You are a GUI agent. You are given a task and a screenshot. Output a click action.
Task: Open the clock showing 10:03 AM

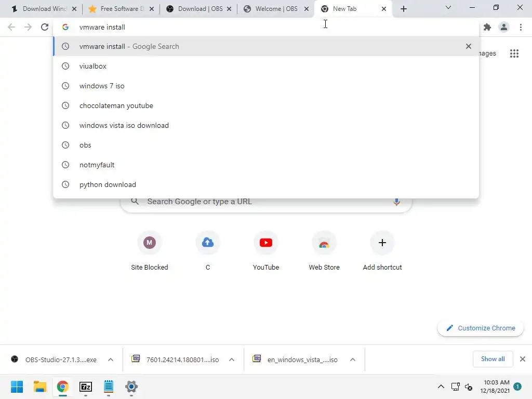[495, 387]
